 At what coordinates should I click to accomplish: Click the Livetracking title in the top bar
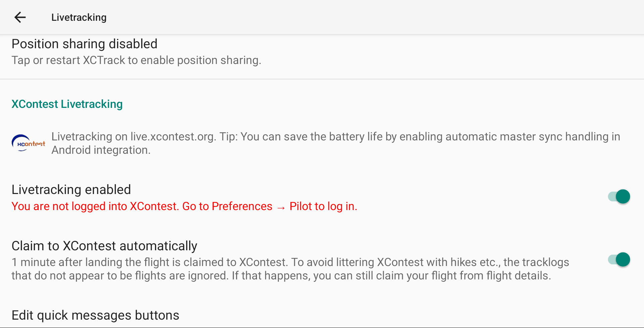79,17
